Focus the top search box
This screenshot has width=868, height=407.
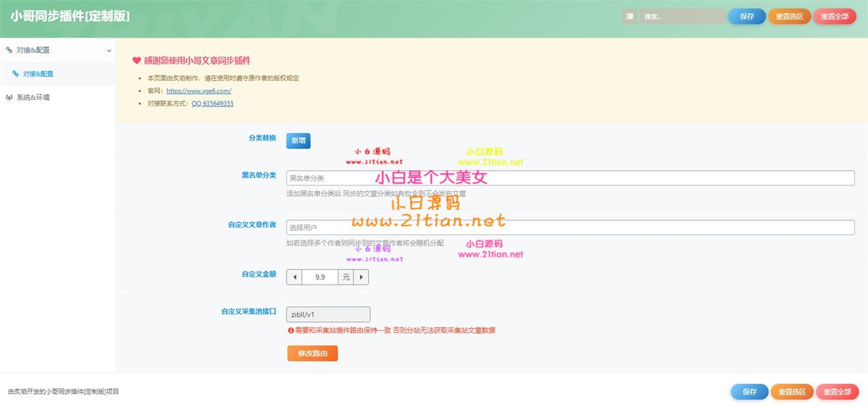pyautogui.click(x=681, y=17)
